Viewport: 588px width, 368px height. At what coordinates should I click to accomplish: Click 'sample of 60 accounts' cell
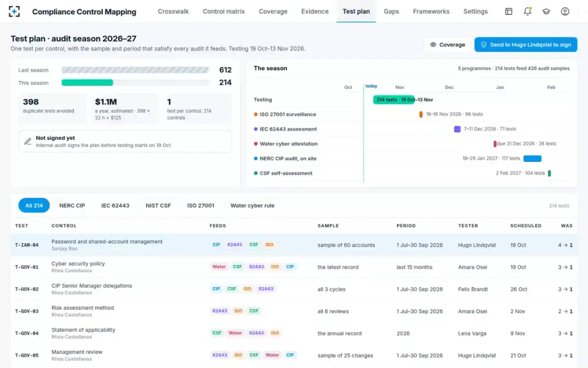coord(346,245)
